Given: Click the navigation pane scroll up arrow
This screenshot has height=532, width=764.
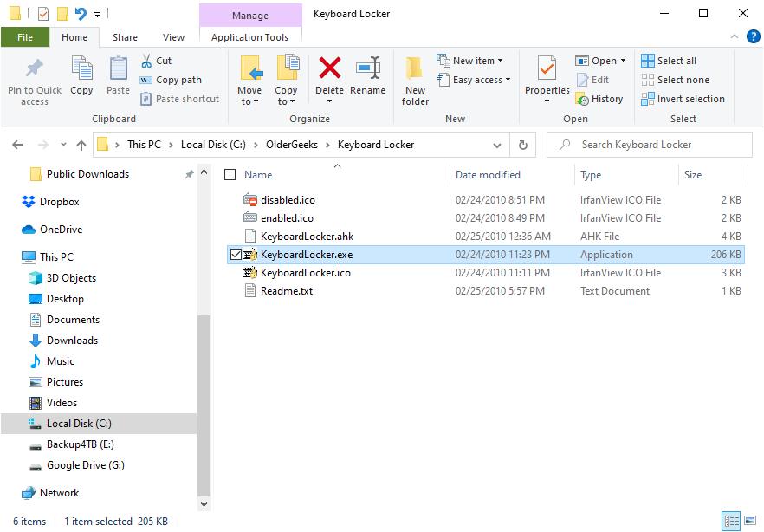Looking at the screenshot, I should pyautogui.click(x=204, y=172).
